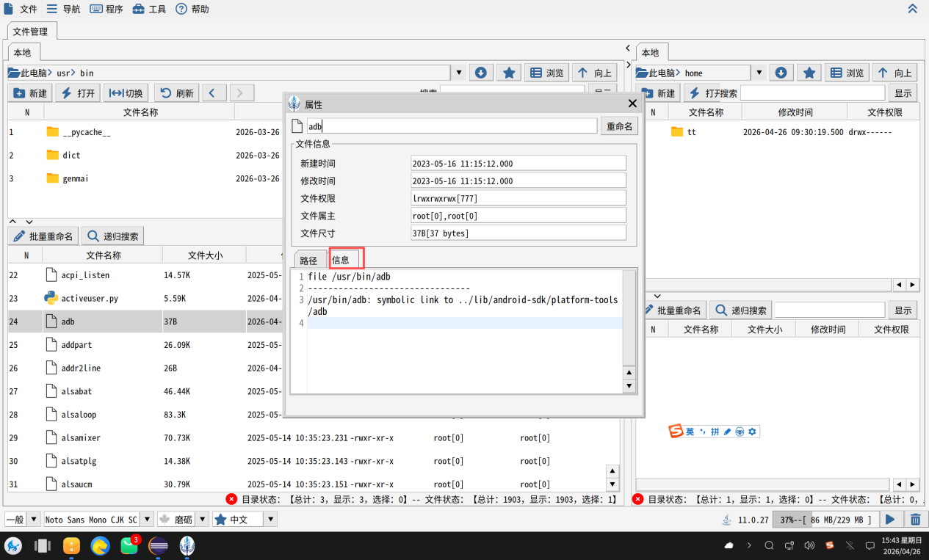This screenshot has height=560, width=929.
Task: Click the right pane top search field
Action: 813,92
